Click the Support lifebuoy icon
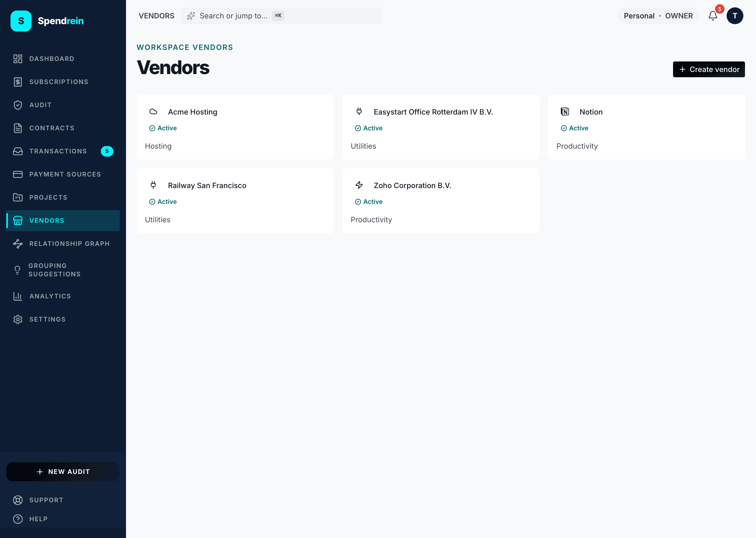Image resolution: width=756 pixels, height=538 pixels. (x=18, y=500)
